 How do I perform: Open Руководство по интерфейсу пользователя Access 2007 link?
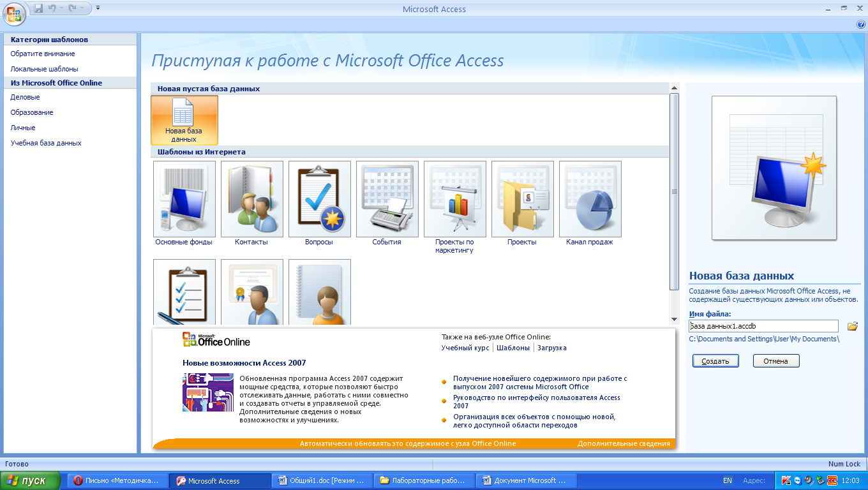537,402
